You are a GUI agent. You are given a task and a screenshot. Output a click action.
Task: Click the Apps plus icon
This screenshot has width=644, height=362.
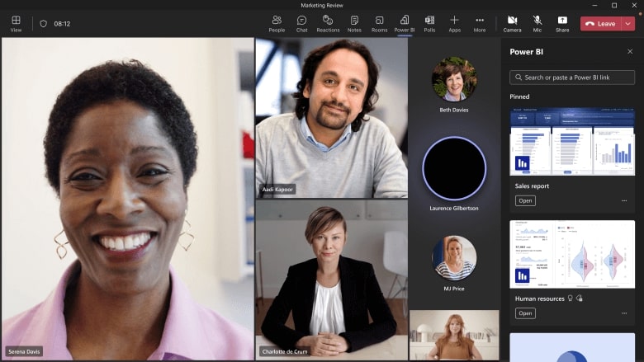[454, 23]
